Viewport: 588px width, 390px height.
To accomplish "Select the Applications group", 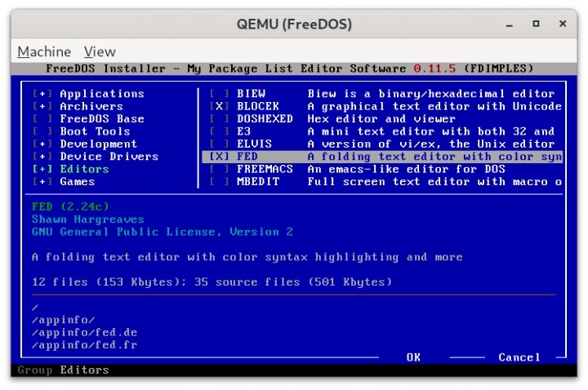I will coord(102,94).
